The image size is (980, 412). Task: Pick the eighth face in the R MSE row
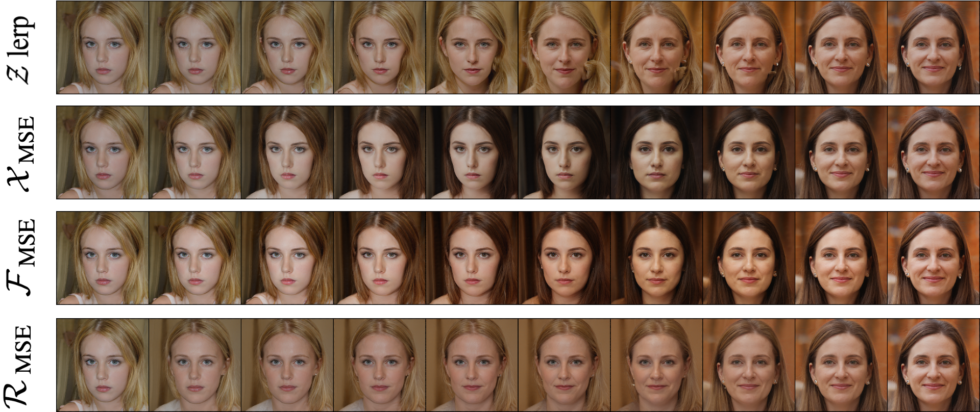tap(749, 365)
